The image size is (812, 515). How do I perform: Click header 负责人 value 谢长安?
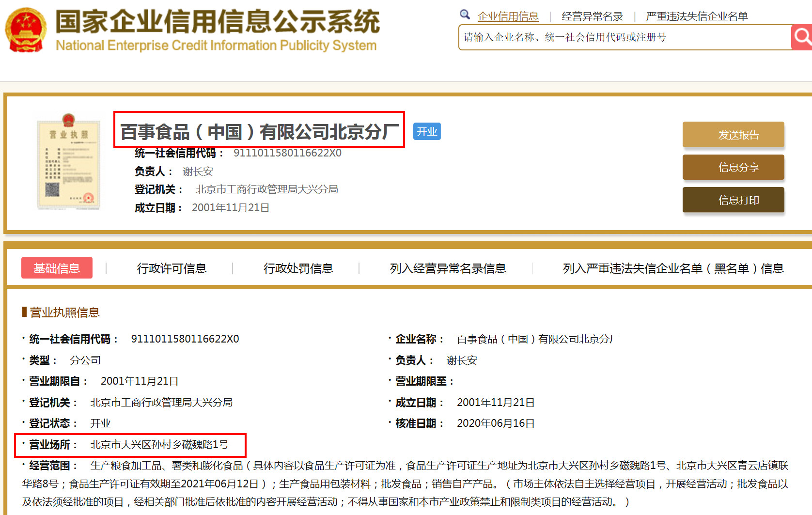(198, 172)
